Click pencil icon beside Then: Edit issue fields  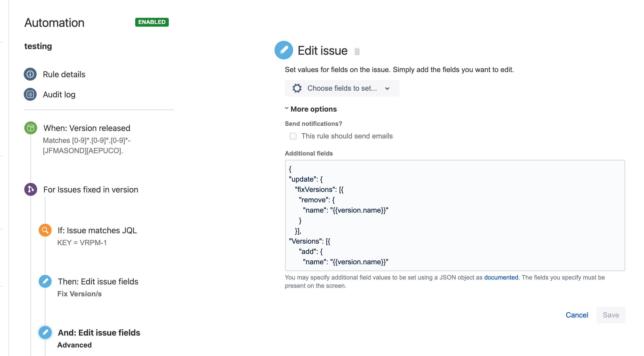coord(45,281)
